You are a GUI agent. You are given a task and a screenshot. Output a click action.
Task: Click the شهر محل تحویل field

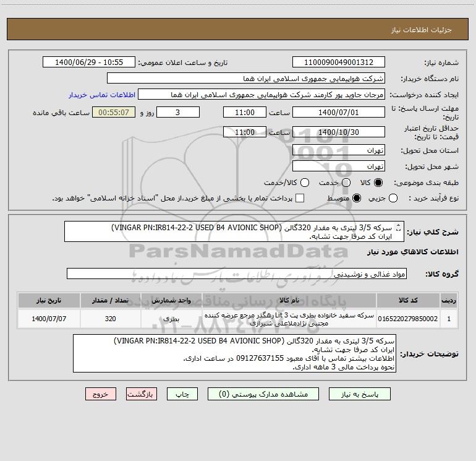click(x=339, y=166)
